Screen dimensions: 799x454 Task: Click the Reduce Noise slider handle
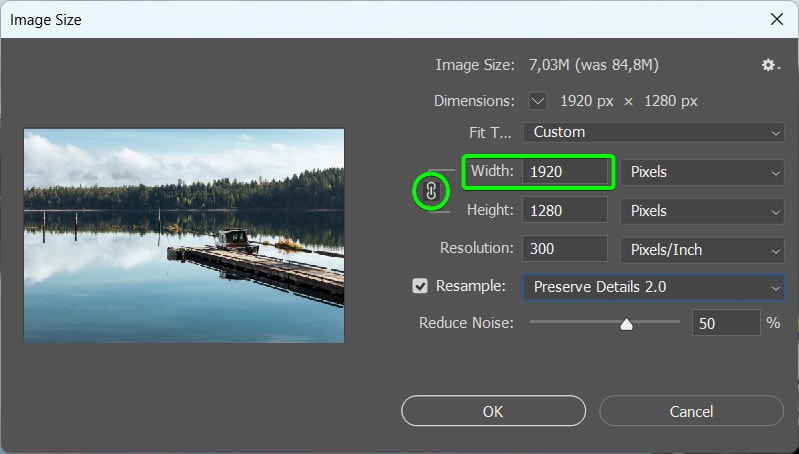coord(626,324)
